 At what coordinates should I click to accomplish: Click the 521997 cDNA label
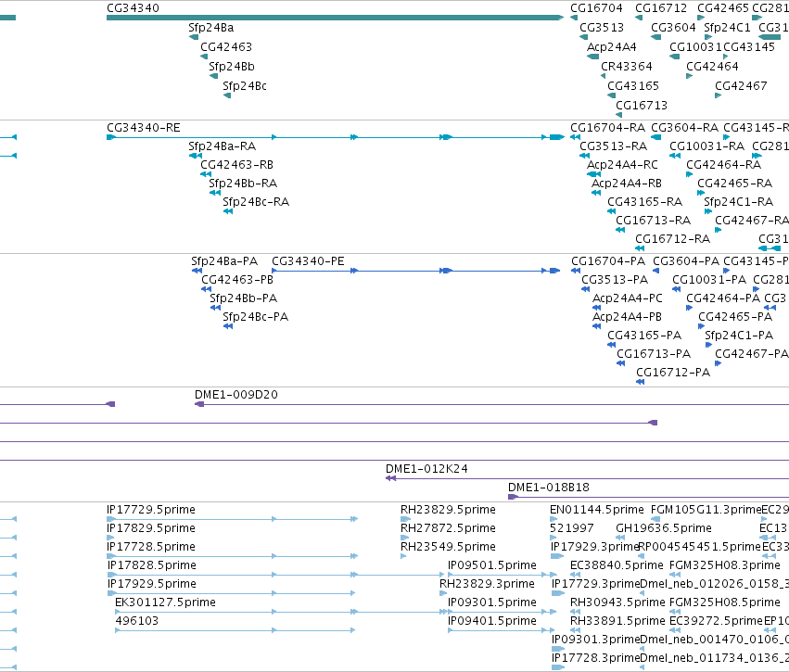coord(572,528)
